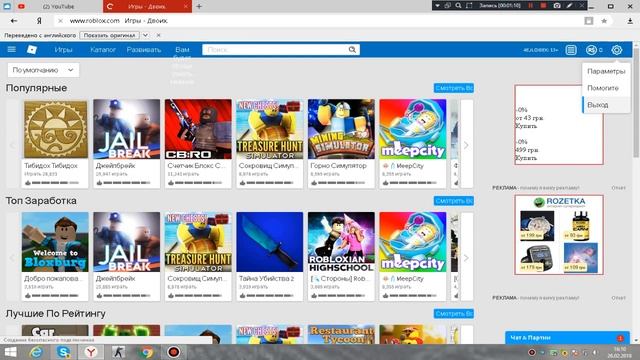Open Restaurant Tycoon game thumbnail

click(341, 334)
